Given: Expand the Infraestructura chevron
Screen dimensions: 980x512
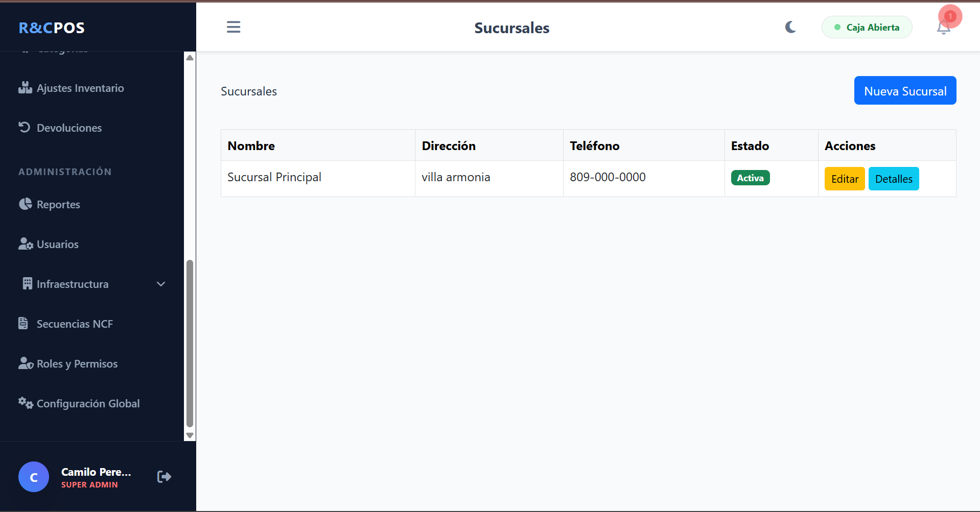Looking at the screenshot, I should click(161, 284).
